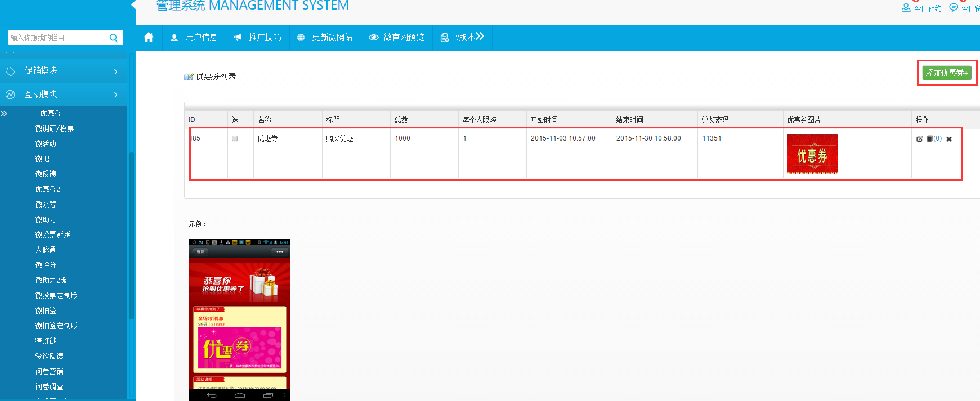Click the 互动模块 chart icon
The width and height of the screenshot is (980, 401).
point(10,94)
